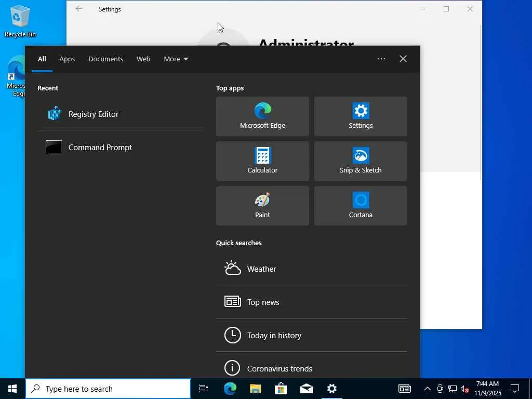Show hidden system tray icons

click(428, 389)
